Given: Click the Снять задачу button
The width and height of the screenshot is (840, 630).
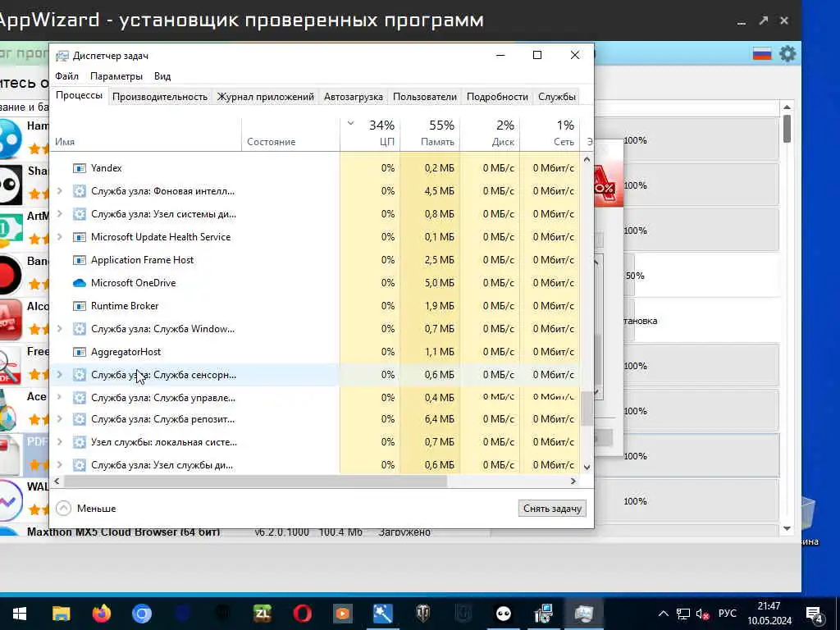Looking at the screenshot, I should [x=552, y=509].
